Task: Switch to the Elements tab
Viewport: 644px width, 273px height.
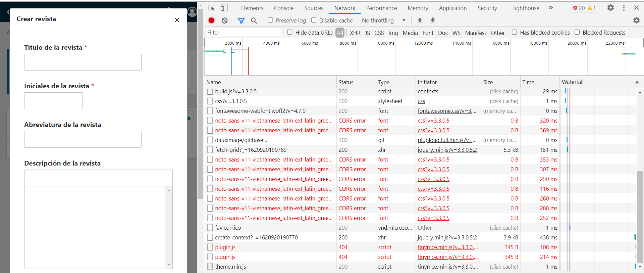Action: 252,8
